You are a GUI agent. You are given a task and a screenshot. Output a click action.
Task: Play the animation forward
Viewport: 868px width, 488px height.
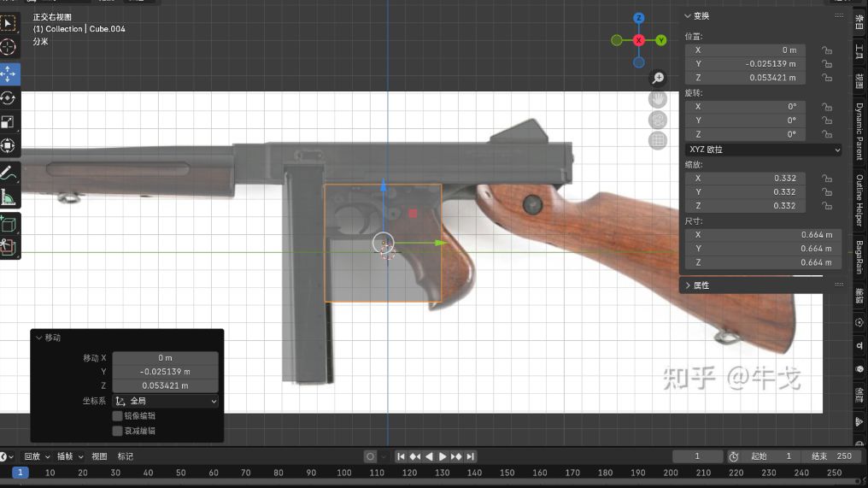[x=443, y=456]
